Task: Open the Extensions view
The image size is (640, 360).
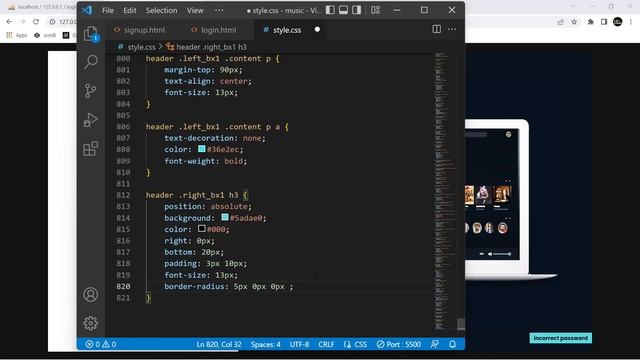Action: pyautogui.click(x=91, y=149)
